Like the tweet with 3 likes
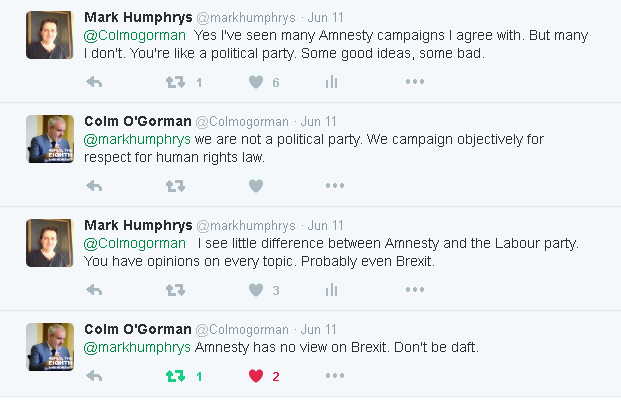Screen dimensions: 621x405 pyautogui.click(x=255, y=290)
